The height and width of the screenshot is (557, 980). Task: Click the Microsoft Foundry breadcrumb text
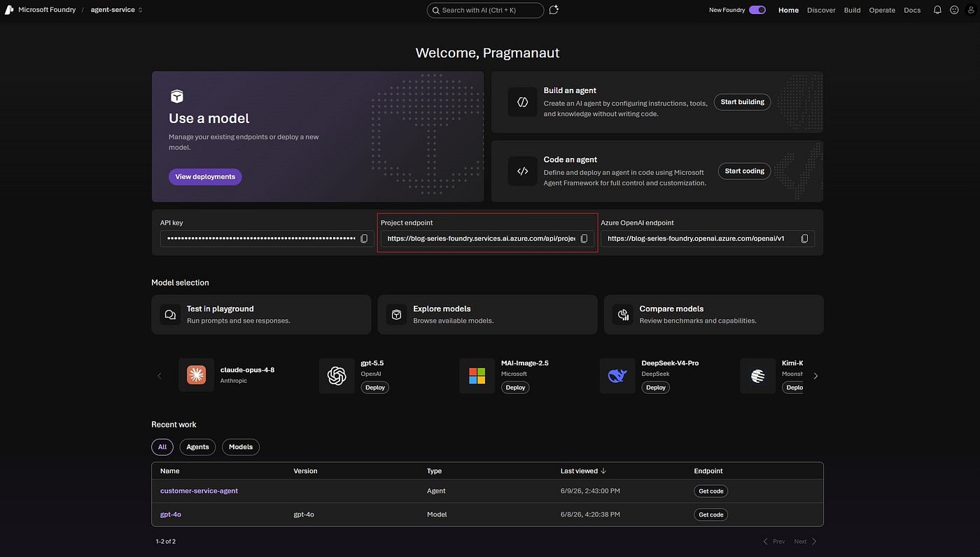(47, 10)
